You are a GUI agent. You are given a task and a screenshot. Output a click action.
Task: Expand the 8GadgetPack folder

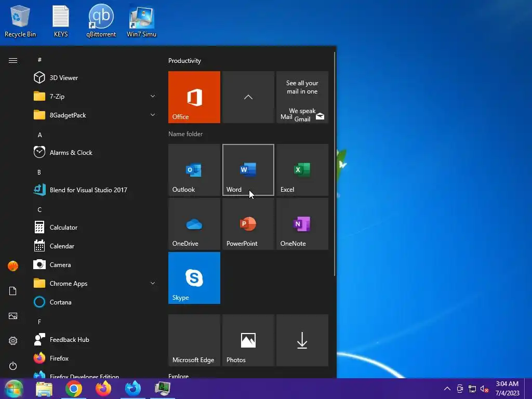[x=95, y=115]
